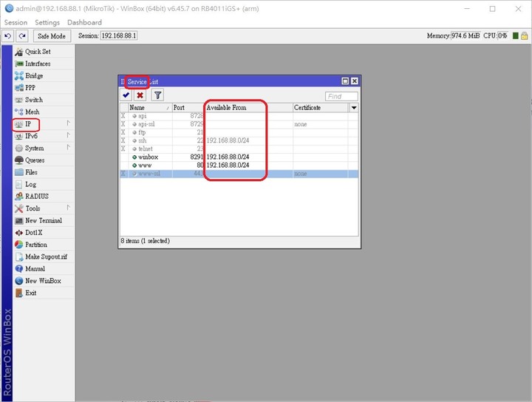Image resolution: width=532 pixels, height=402 pixels.
Task: Expand the IPv6 submenu
Action: pos(44,136)
